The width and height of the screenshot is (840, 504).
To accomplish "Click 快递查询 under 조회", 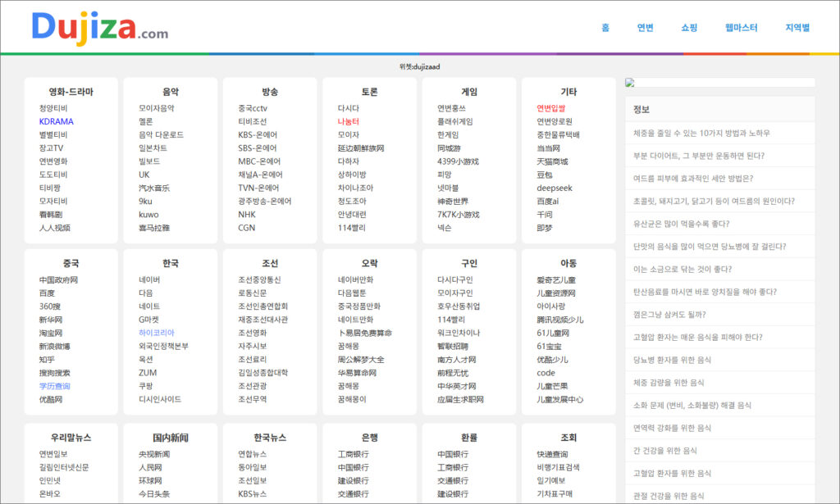I will (x=552, y=454).
